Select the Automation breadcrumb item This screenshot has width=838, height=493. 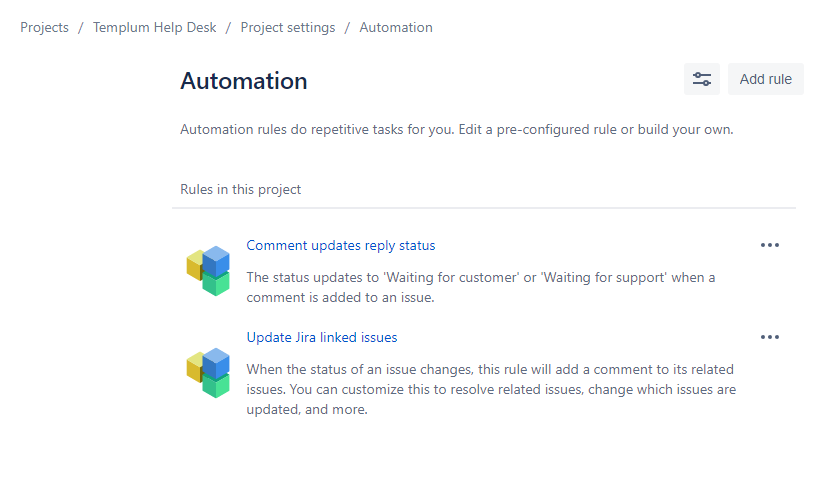point(396,27)
